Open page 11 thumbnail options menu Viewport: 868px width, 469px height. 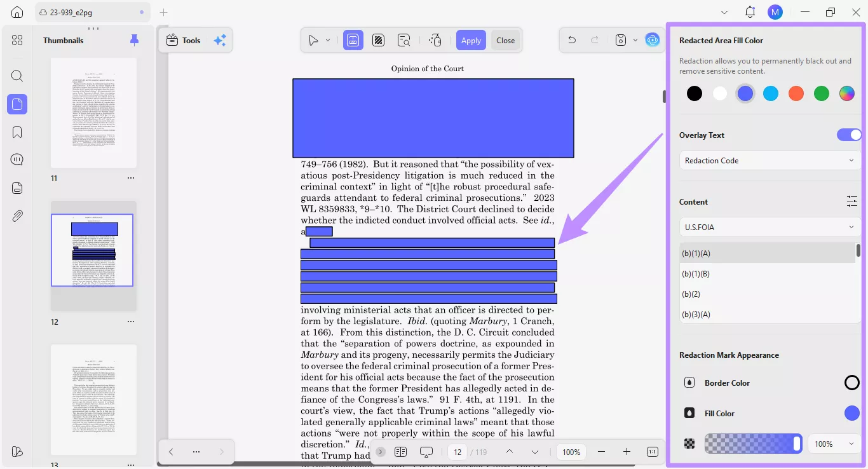(131, 178)
